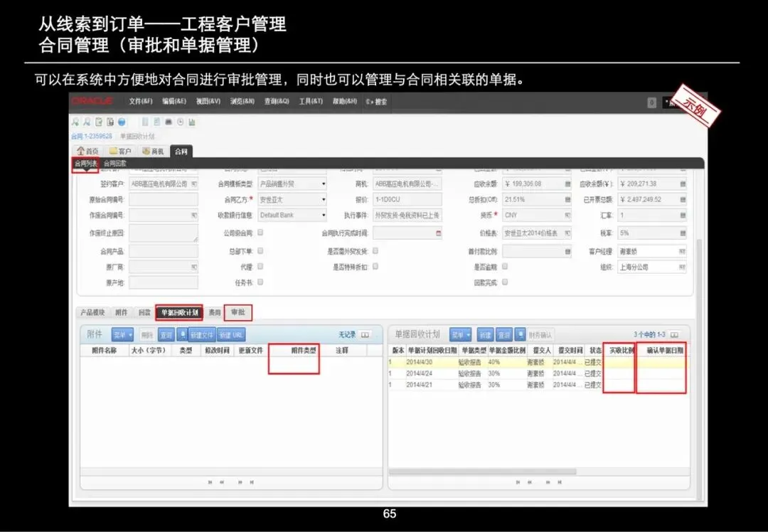Click the 新建 URL button
Image resolution: width=768 pixels, height=532 pixels.
click(231, 335)
